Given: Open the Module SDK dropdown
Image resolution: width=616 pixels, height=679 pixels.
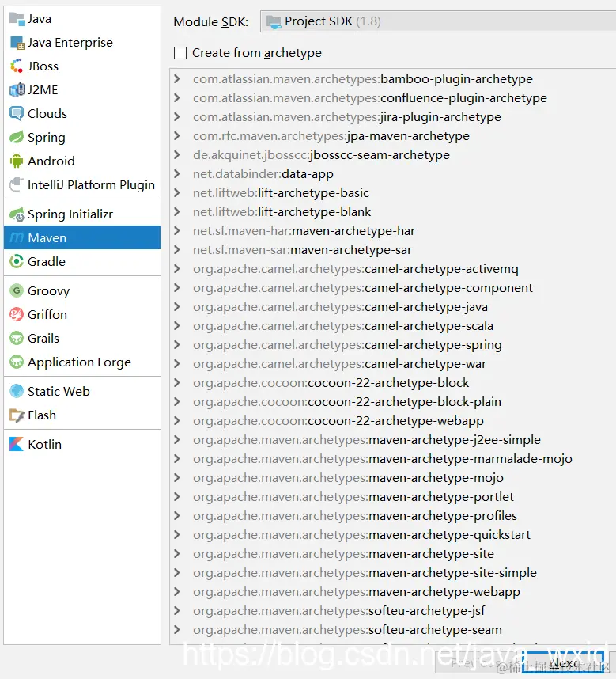Looking at the screenshot, I should (x=438, y=21).
